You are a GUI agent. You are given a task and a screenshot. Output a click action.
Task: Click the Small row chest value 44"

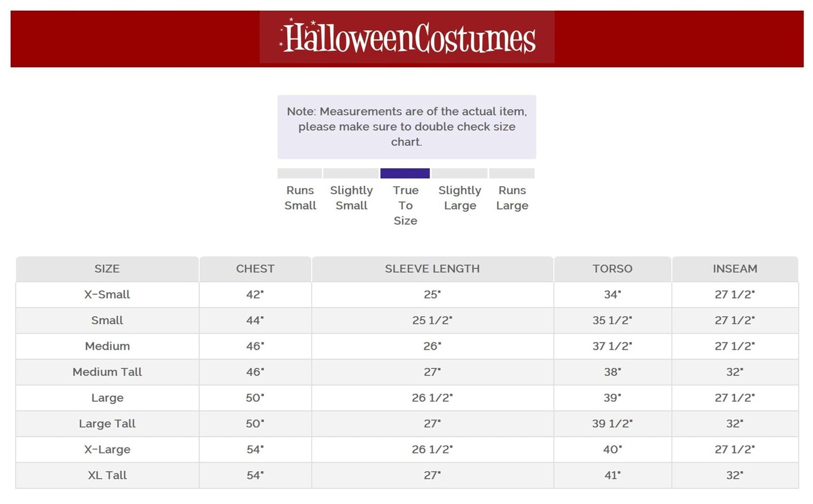click(x=255, y=321)
